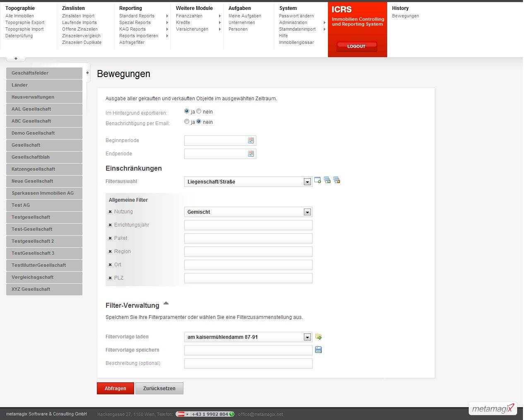Open the Bewegungen link under History
Image resolution: width=530 pixels, height=420 pixels.
(x=405, y=16)
